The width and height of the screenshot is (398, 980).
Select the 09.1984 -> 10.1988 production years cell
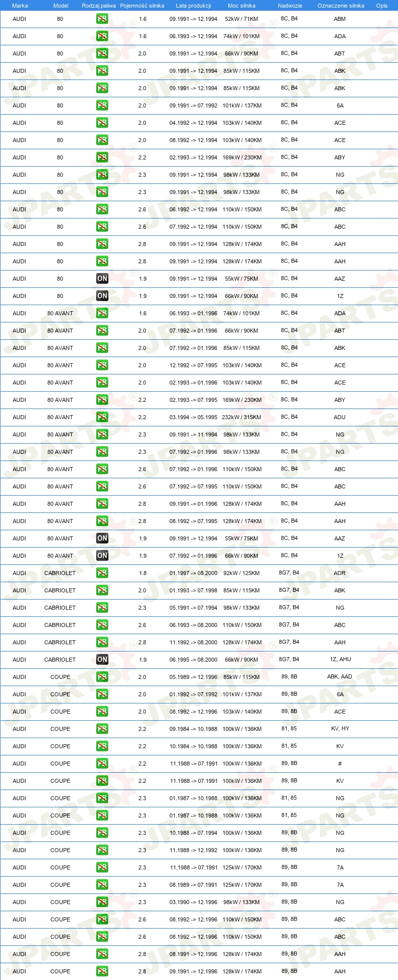(193, 729)
